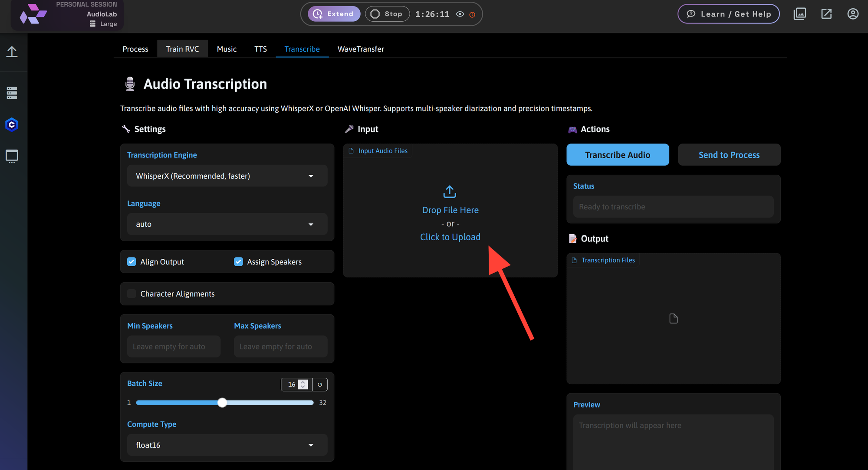The height and width of the screenshot is (470, 868).
Task: Click the Batch Size slider handle
Action: point(222,403)
